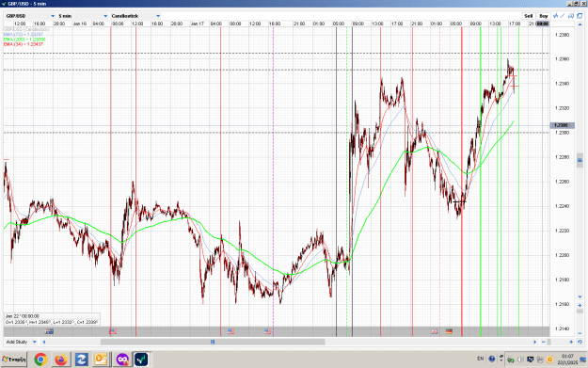Select the trend line drawing tool
Viewport: 588px width, 368px height.
pyautogui.click(x=563, y=16)
